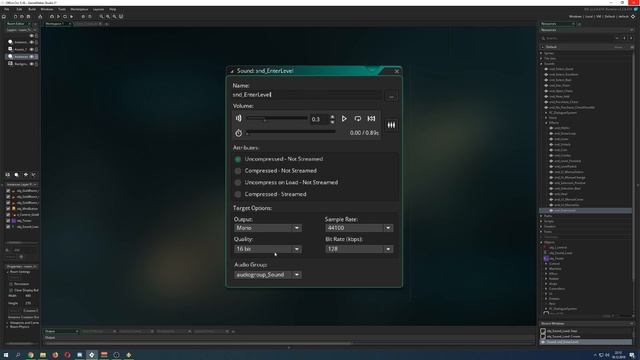Run the game with the play toolbar icon
The image size is (640, 360).
(58, 17)
